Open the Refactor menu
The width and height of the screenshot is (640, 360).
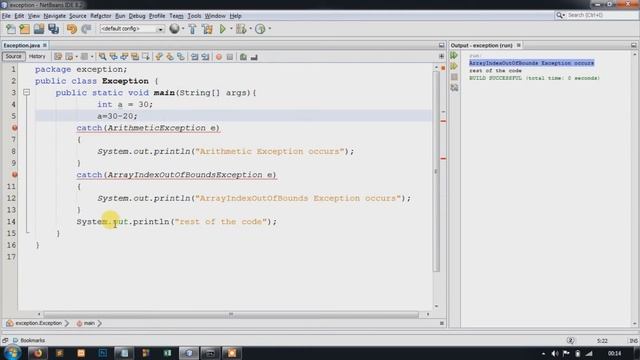click(101, 16)
